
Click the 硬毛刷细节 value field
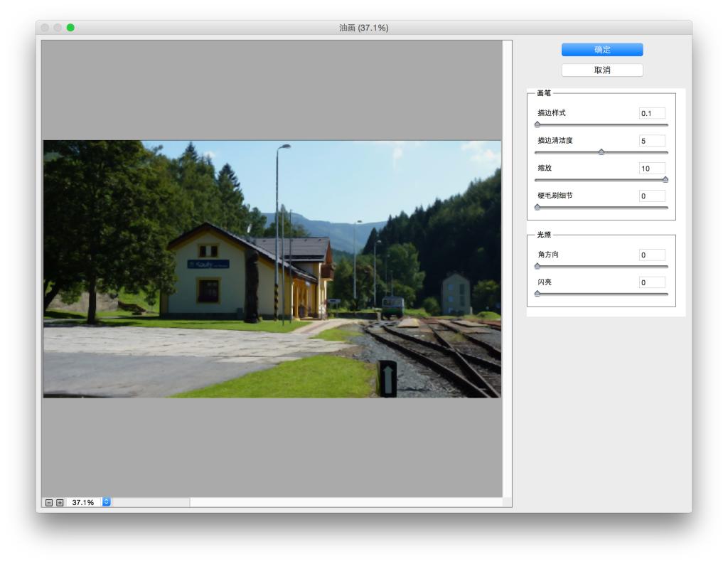(652, 196)
